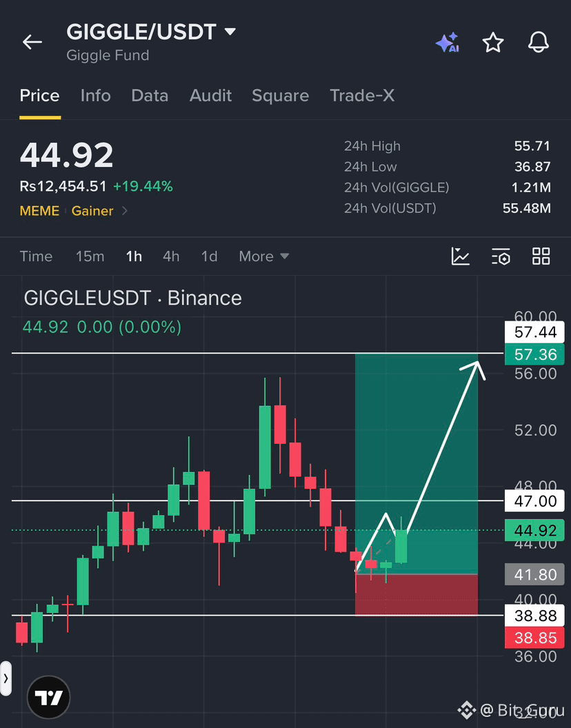Screen dimensions: 571x728
Task: Select the 1h interval
Action: 134,256
